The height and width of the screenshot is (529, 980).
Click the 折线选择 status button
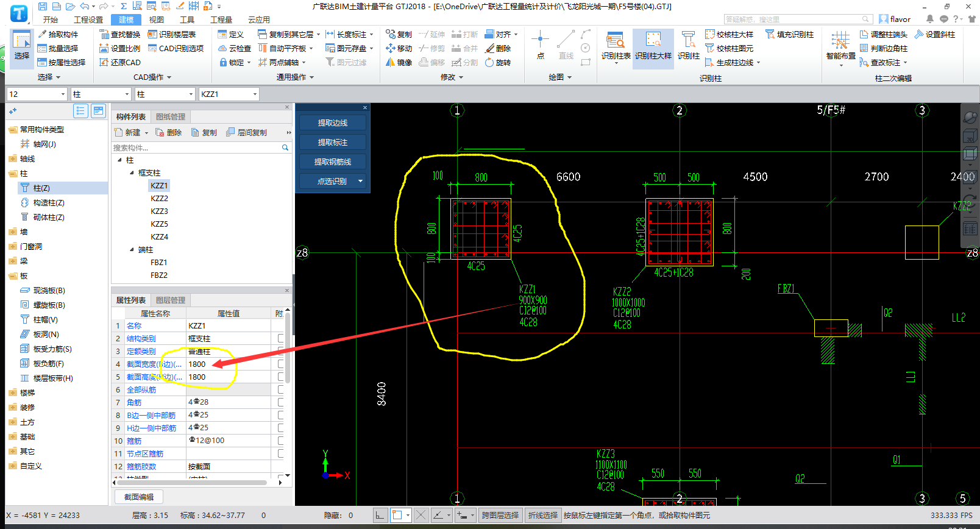pyautogui.click(x=543, y=515)
